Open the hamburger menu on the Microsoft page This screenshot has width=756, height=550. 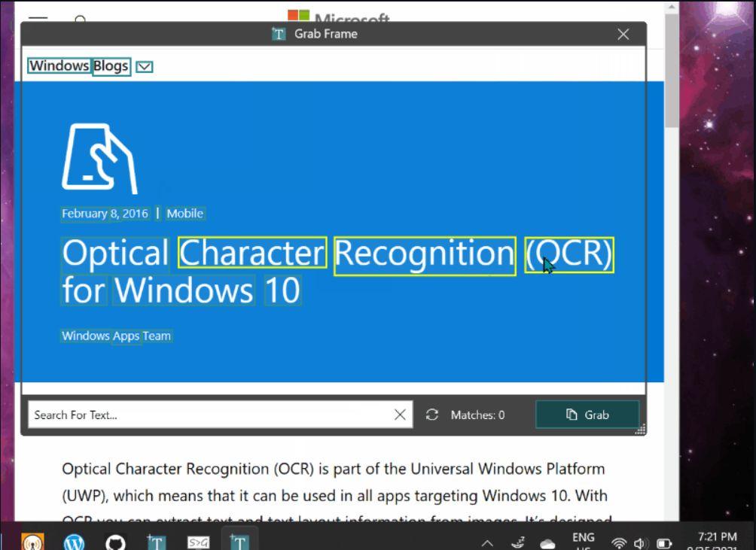(38, 18)
